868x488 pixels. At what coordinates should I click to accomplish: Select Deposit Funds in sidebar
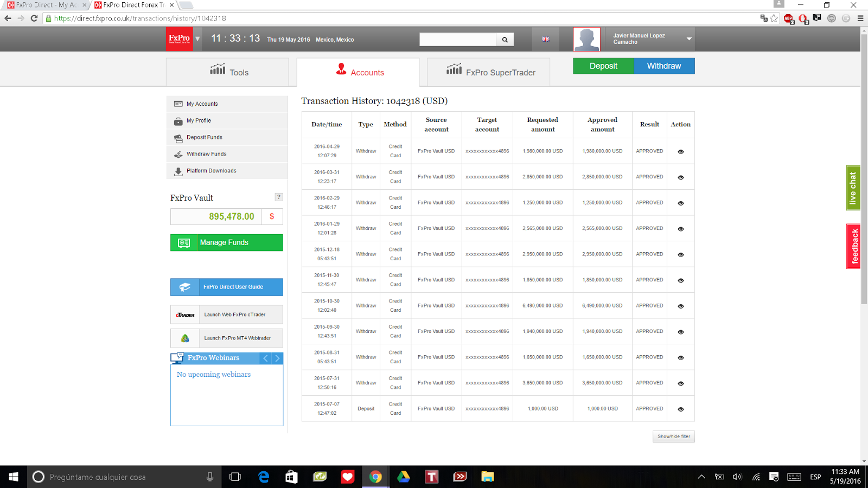[x=227, y=138]
